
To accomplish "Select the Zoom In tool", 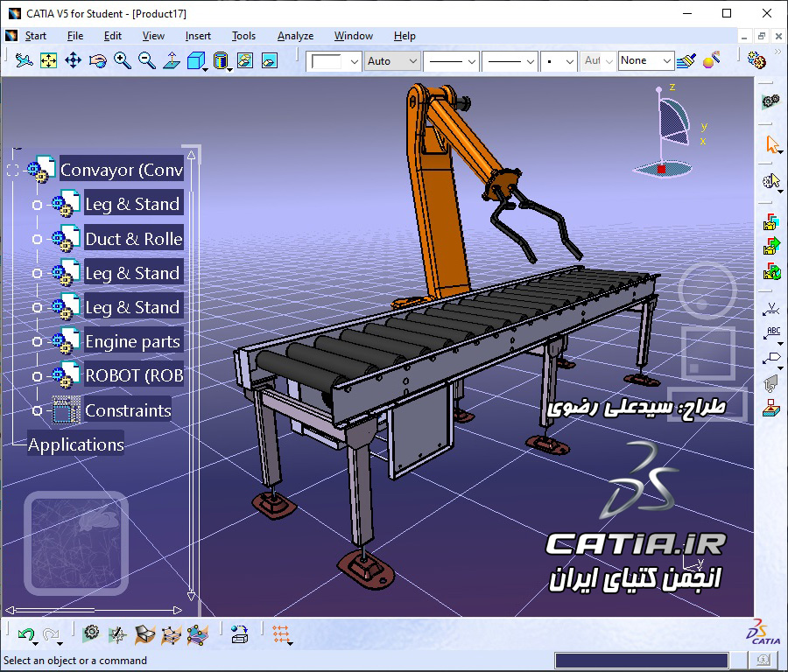I will coord(123,61).
